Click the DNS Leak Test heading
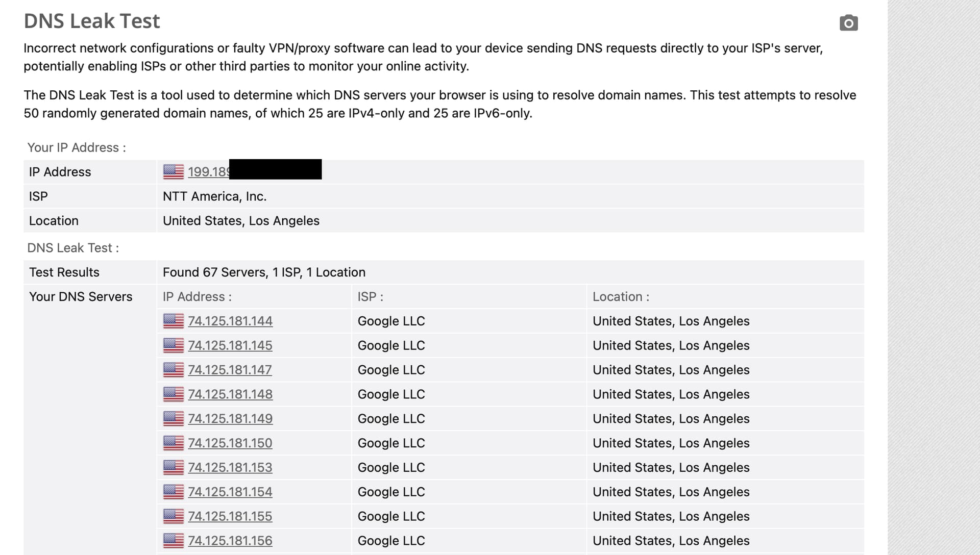This screenshot has height=555, width=980. (x=92, y=21)
